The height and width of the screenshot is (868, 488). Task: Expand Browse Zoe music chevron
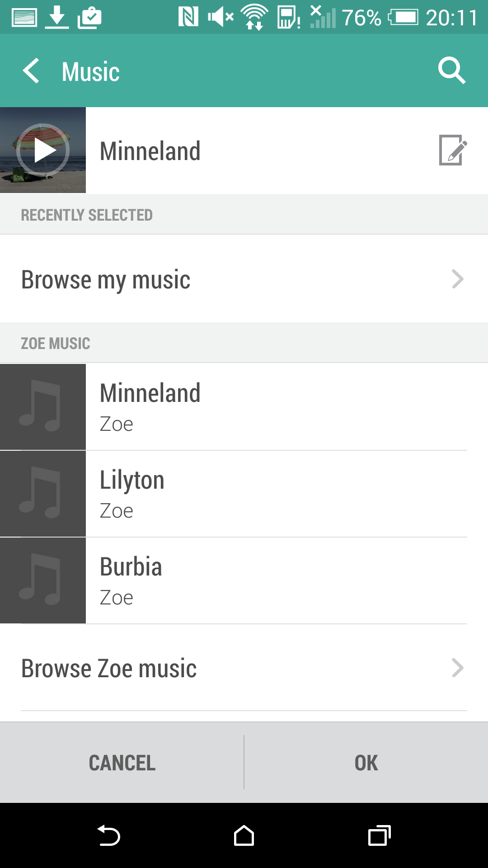[457, 668]
